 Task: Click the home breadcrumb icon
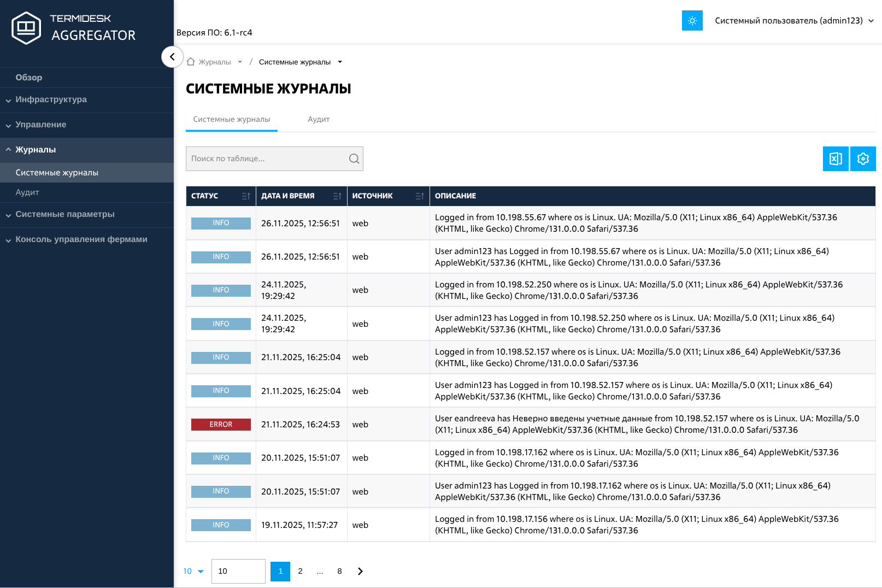tap(191, 62)
